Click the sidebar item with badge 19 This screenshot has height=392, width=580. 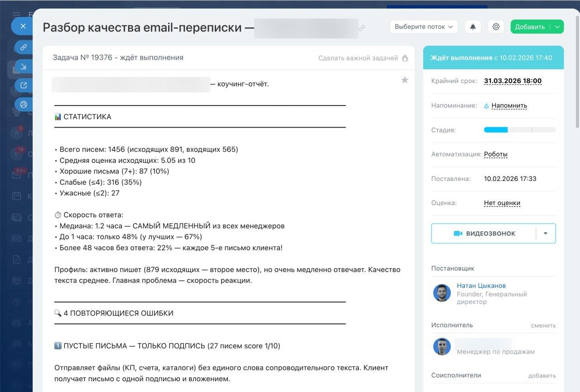pos(17,153)
